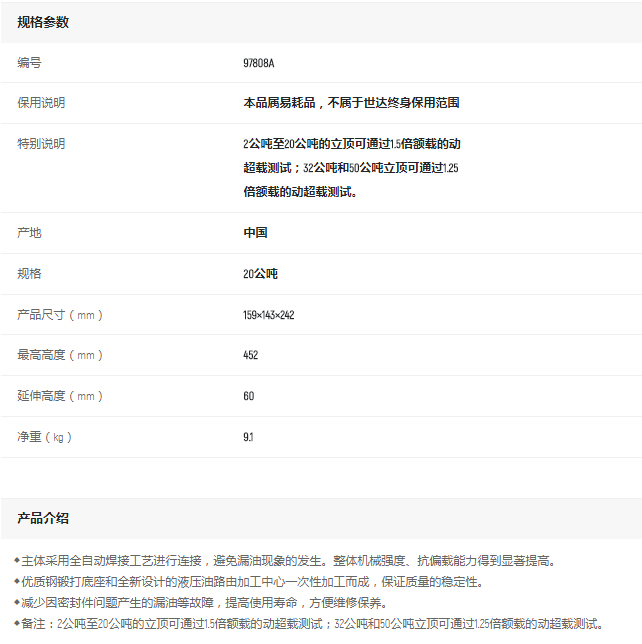
Task: Click the 保用说明 row label
Action: point(41,103)
